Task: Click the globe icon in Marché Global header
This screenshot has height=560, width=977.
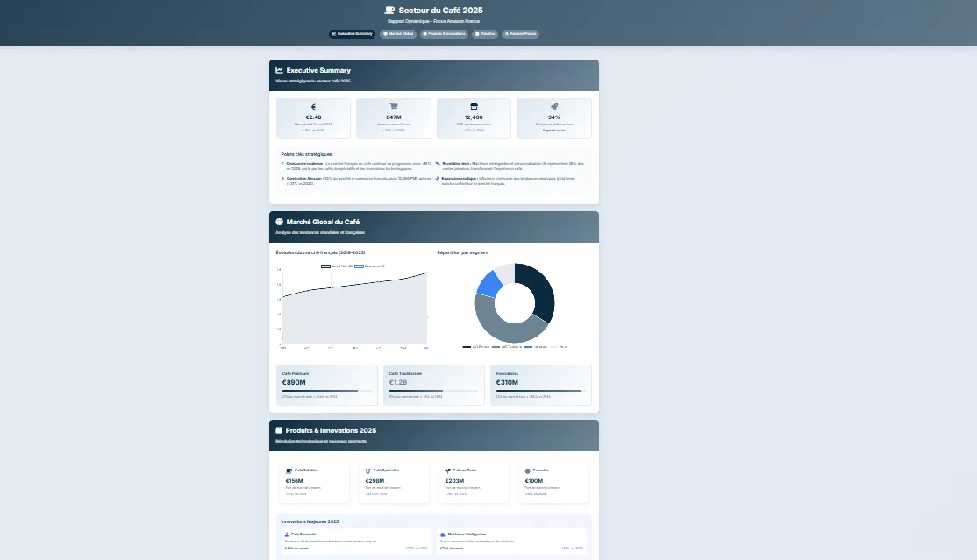Action: tap(279, 222)
